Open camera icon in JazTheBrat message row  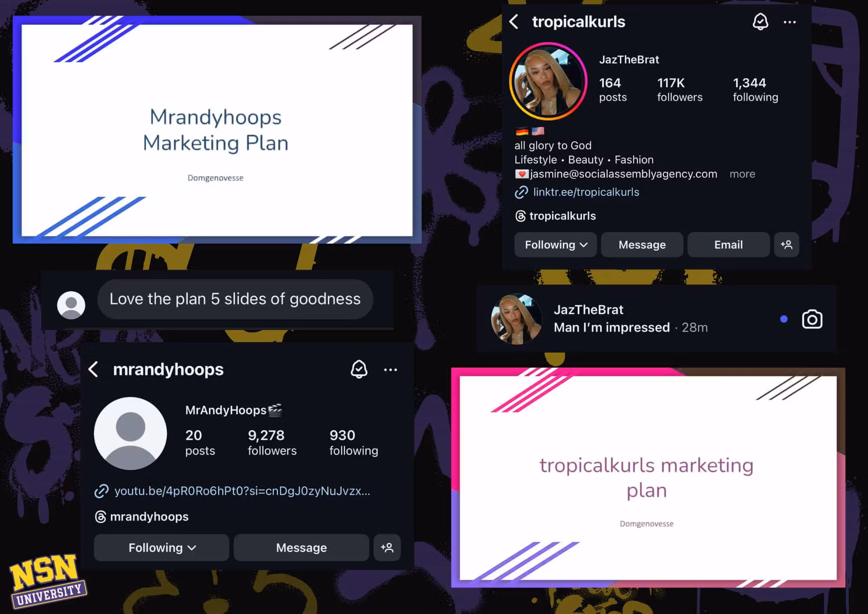coord(812,319)
